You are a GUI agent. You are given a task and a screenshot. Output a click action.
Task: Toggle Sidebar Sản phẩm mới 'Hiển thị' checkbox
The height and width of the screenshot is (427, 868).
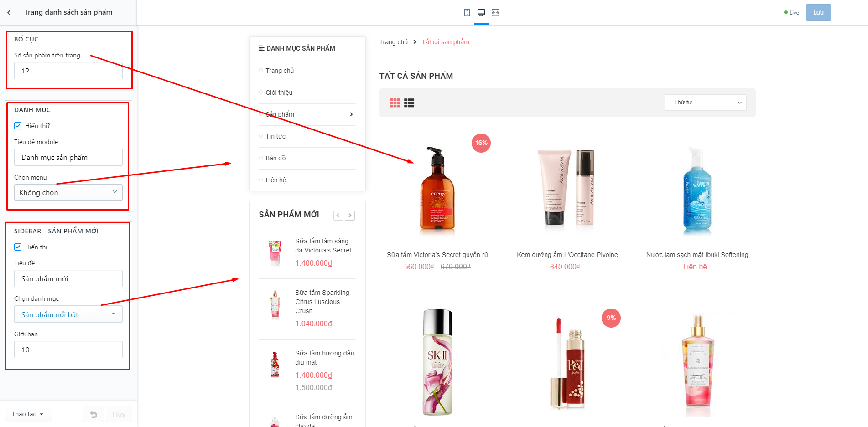(x=18, y=247)
